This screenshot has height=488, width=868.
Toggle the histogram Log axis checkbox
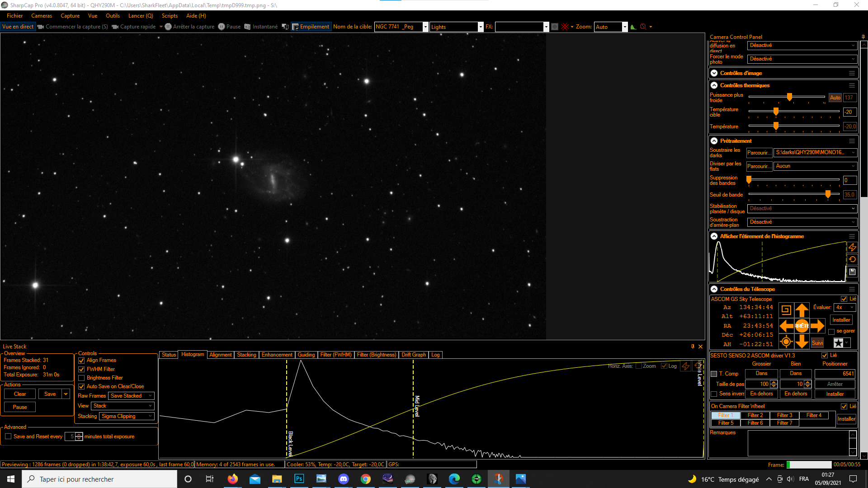point(664,366)
